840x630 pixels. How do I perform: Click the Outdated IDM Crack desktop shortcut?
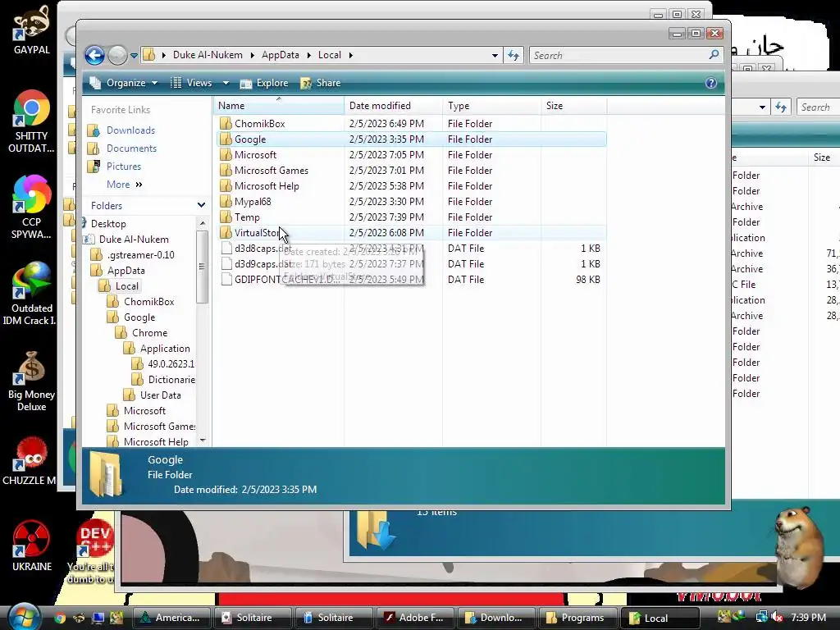[x=32, y=294]
